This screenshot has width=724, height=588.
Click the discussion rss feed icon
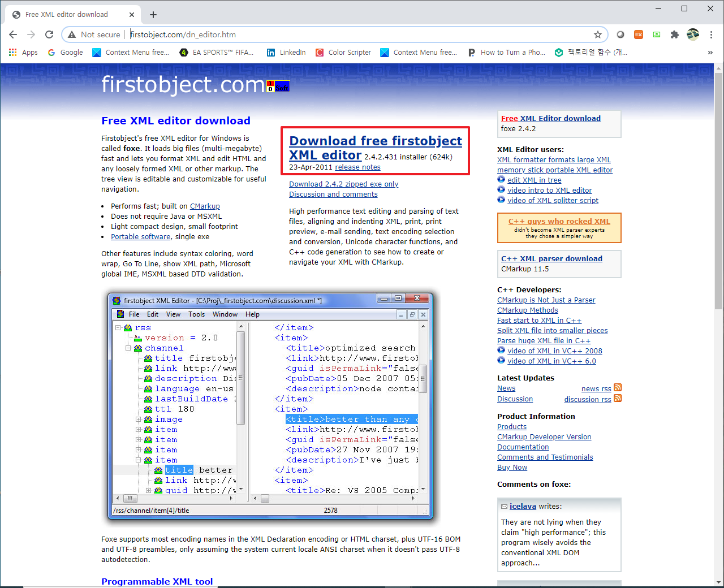618,399
